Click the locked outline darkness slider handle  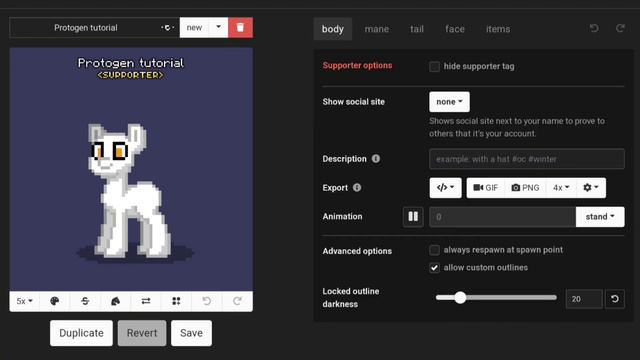point(460,298)
